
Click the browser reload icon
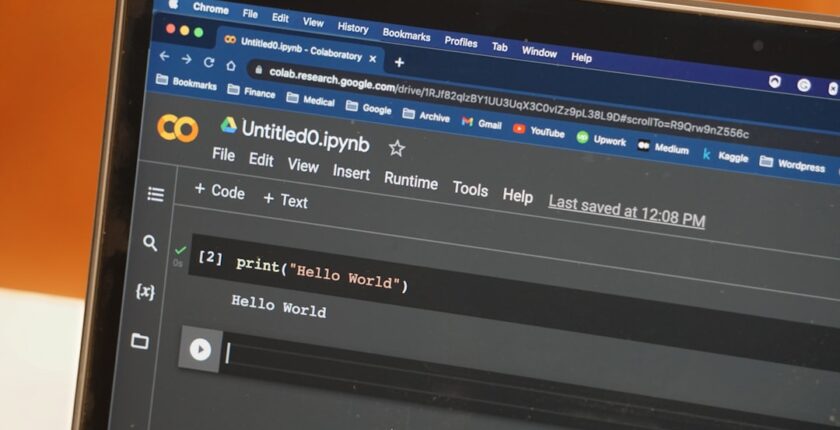[209, 61]
